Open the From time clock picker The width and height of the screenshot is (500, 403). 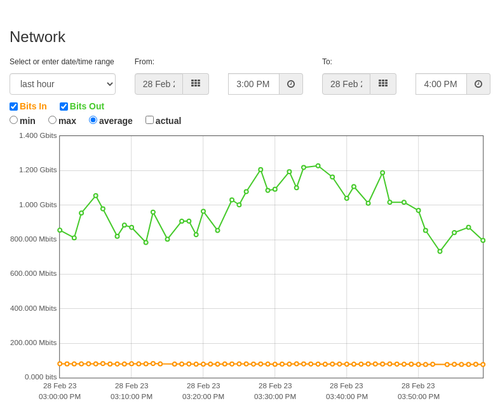[291, 84]
